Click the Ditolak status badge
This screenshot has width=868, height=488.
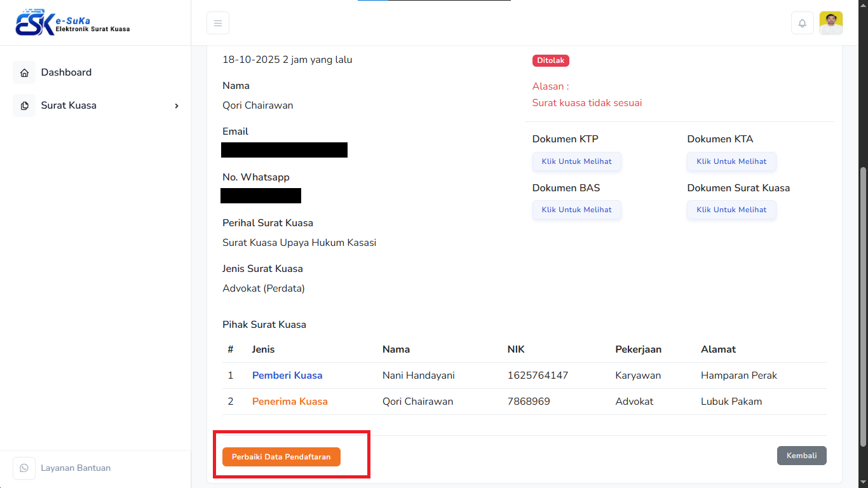tap(550, 61)
